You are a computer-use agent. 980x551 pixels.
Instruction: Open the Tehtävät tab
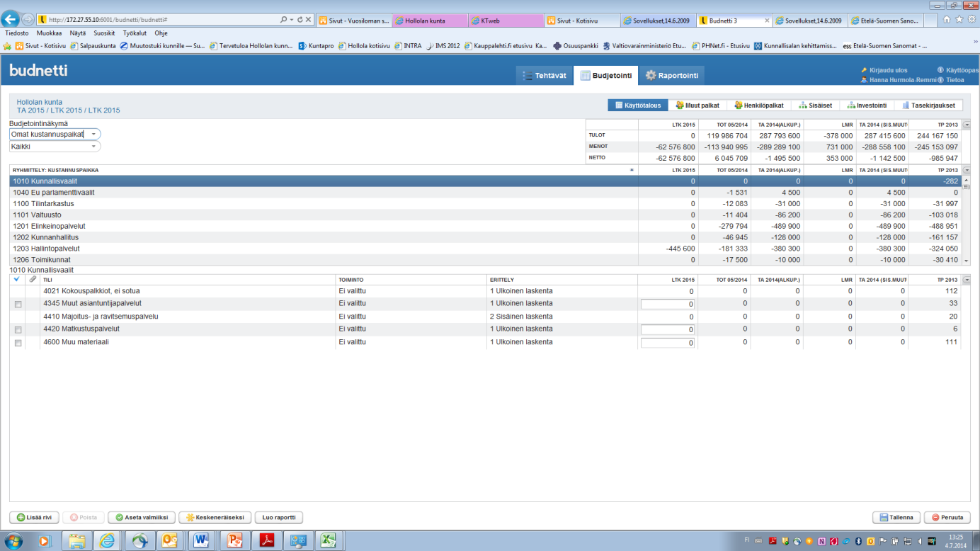(x=544, y=75)
